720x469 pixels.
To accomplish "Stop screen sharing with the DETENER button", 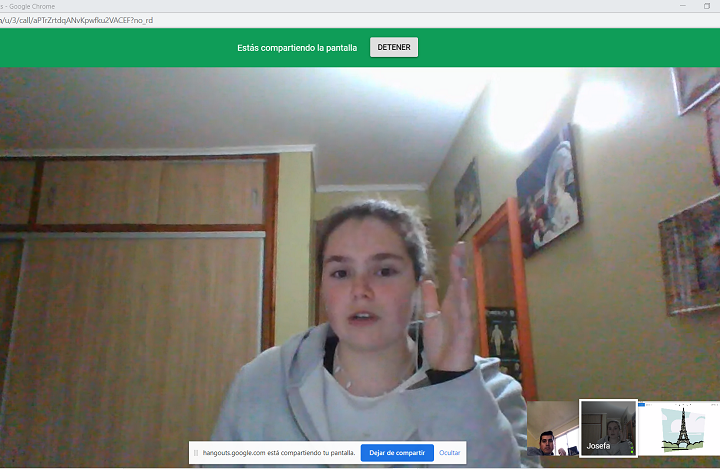I will click(394, 47).
